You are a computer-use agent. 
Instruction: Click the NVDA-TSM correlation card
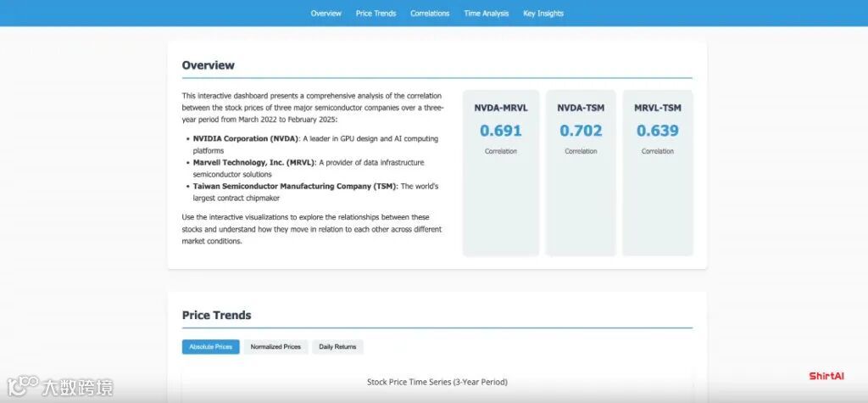click(581, 173)
